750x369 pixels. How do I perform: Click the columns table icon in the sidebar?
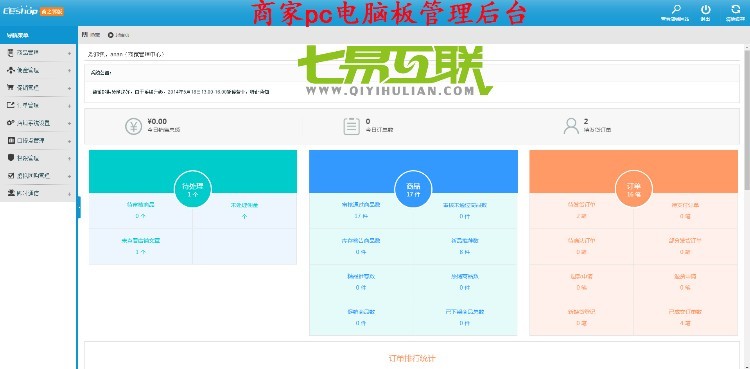tap(11, 141)
